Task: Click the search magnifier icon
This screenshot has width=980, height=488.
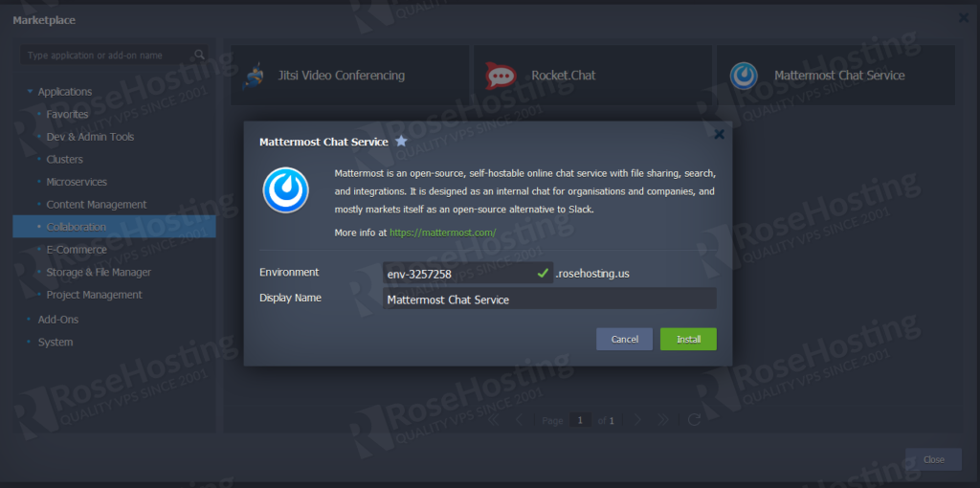Action: 199,55
